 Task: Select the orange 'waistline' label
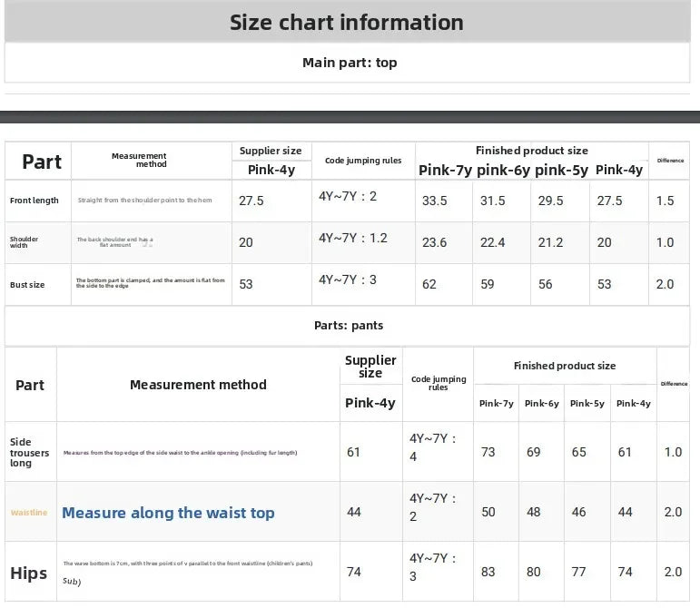(29, 513)
